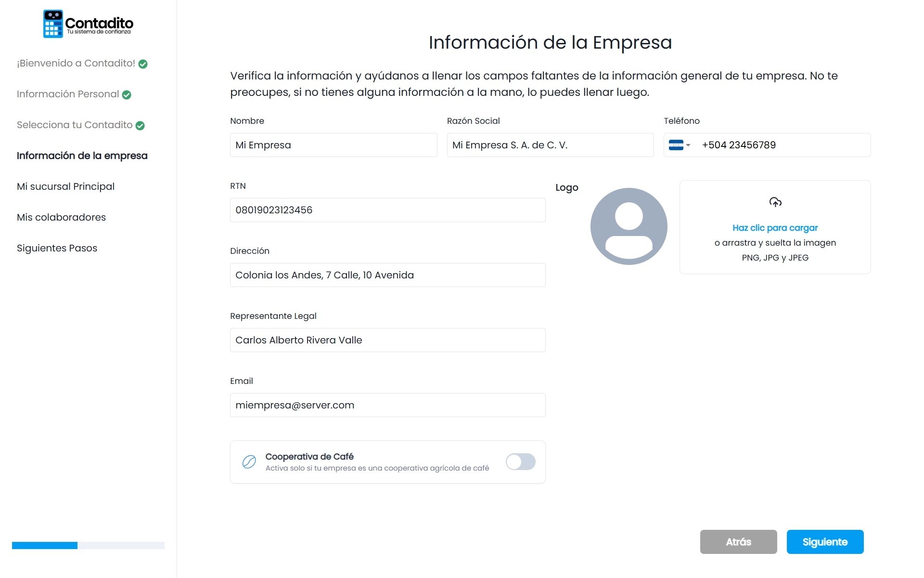
Task: Click the Representante Legal input field
Action: click(x=387, y=340)
